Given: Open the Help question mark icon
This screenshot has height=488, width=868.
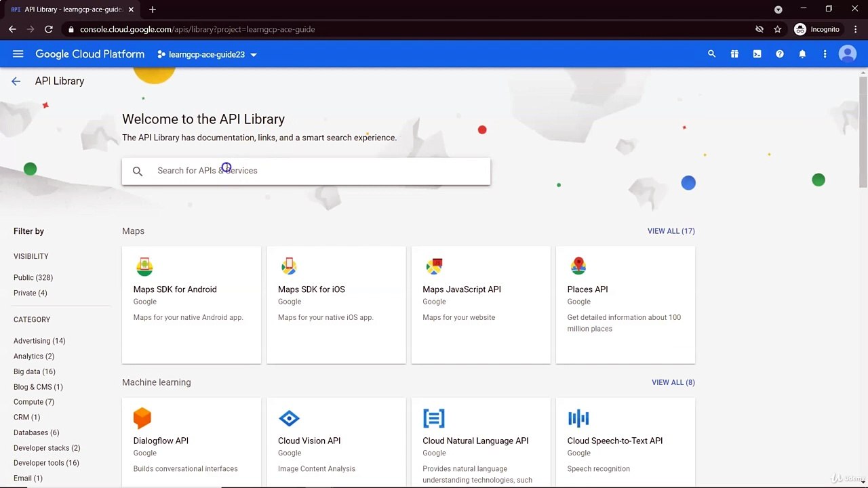Looking at the screenshot, I should pyautogui.click(x=780, y=54).
